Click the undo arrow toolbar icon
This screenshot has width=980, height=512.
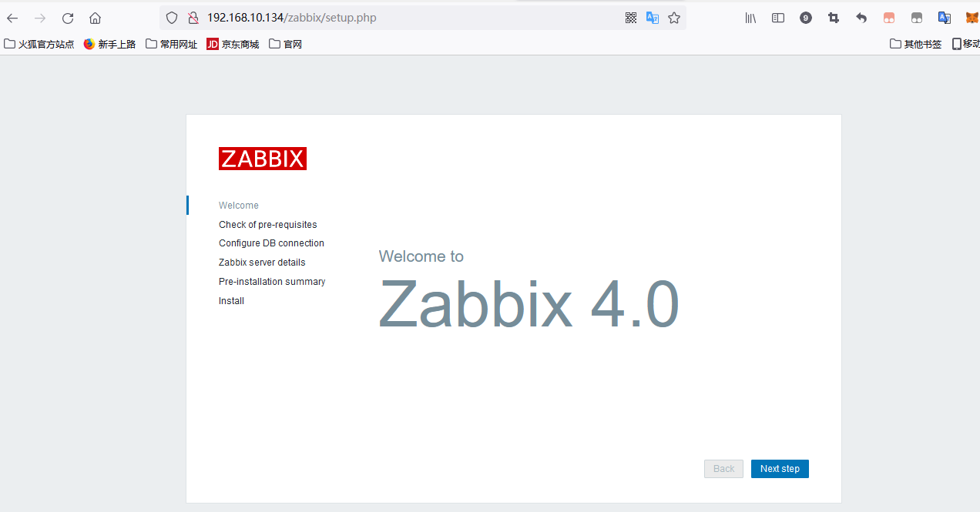pos(861,18)
